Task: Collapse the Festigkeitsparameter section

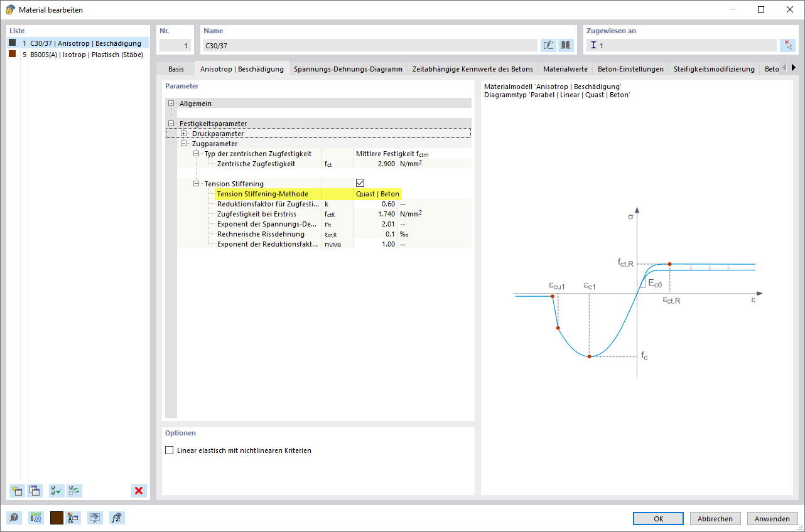Action: [x=171, y=124]
